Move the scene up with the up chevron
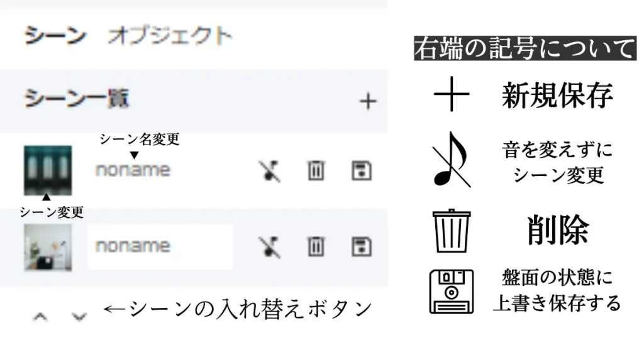The height and width of the screenshot is (338, 644). point(40,317)
